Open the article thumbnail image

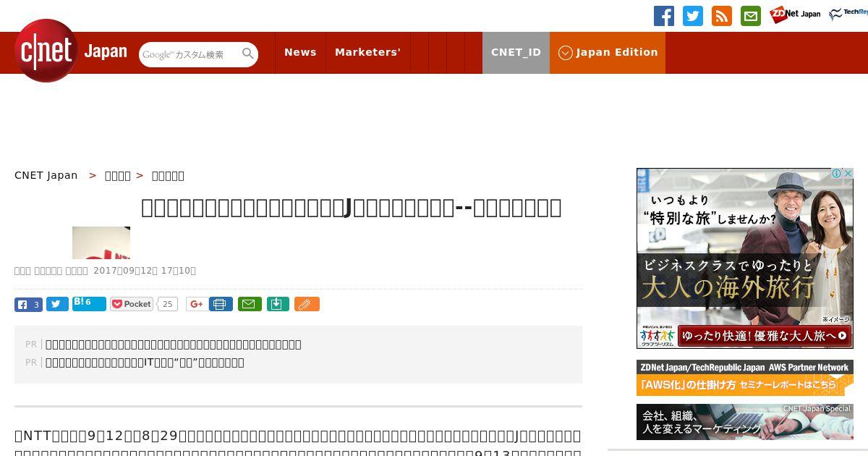[x=101, y=242]
